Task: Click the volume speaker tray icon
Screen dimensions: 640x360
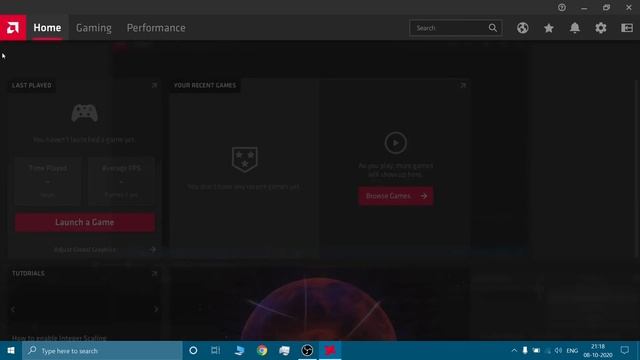Action: click(558, 351)
